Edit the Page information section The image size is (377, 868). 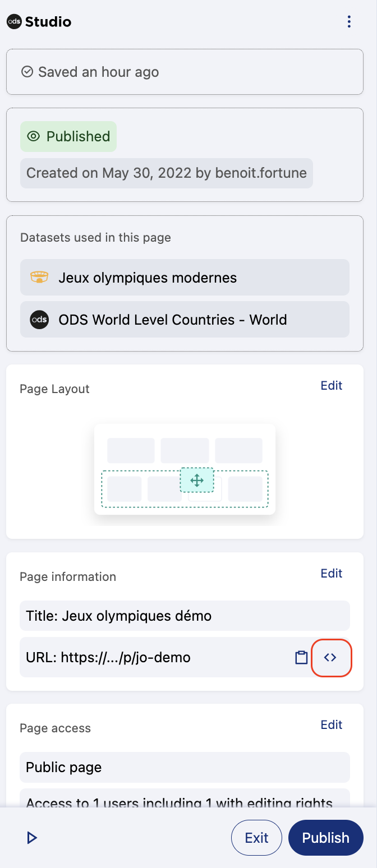coord(331,574)
